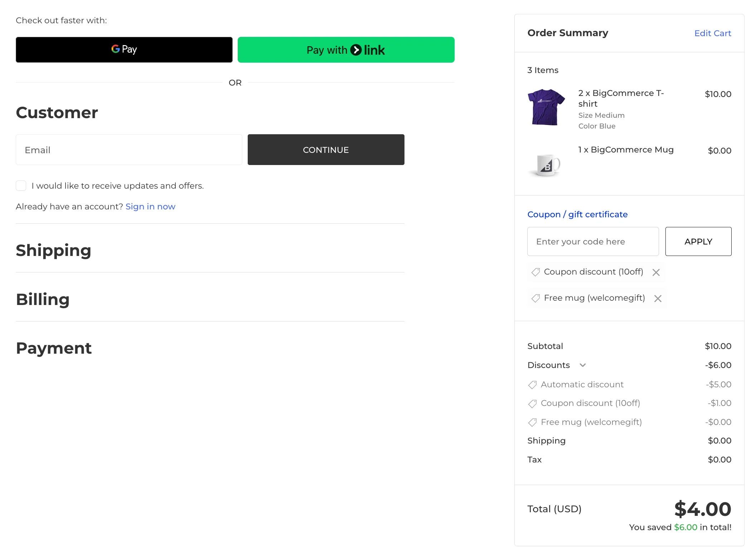Screen dimensions: 756x552
Task: Enable the receive updates and offers checkbox
Action: 21,185
